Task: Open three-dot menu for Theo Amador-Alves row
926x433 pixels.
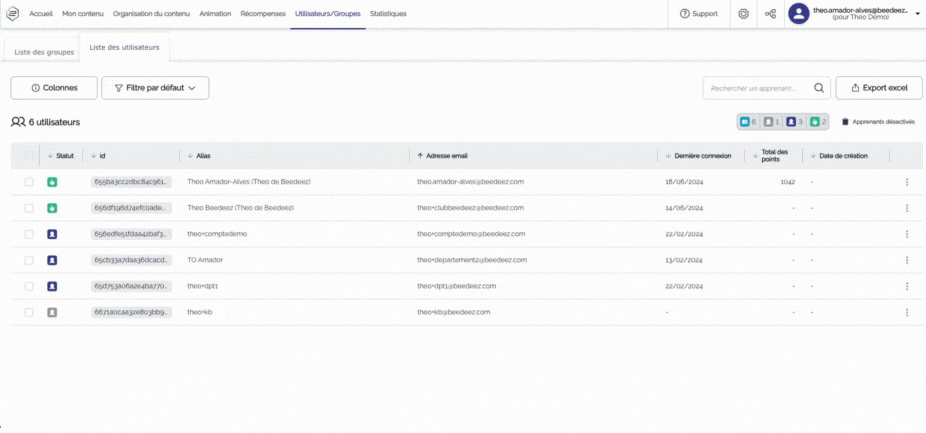Action: pyautogui.click(x=906, y=182)
